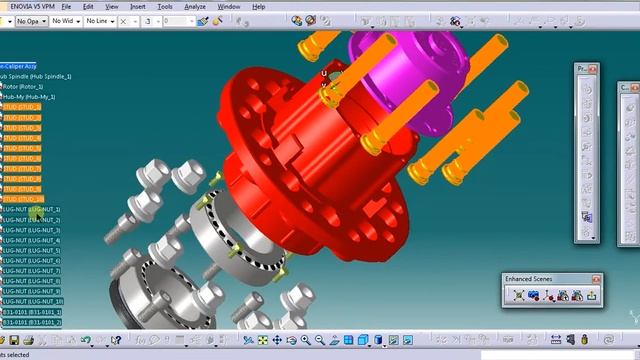The height and width of the screenshot is (360, 640).
Task: Click the colorful sphere icon right of Apply Material
Action: (x=311, y=20)
